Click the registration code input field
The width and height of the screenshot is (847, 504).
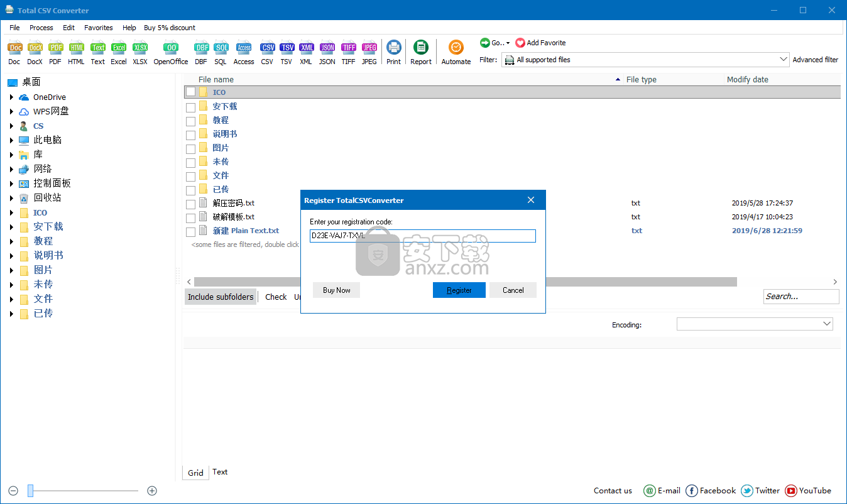(x=423, y=236)
